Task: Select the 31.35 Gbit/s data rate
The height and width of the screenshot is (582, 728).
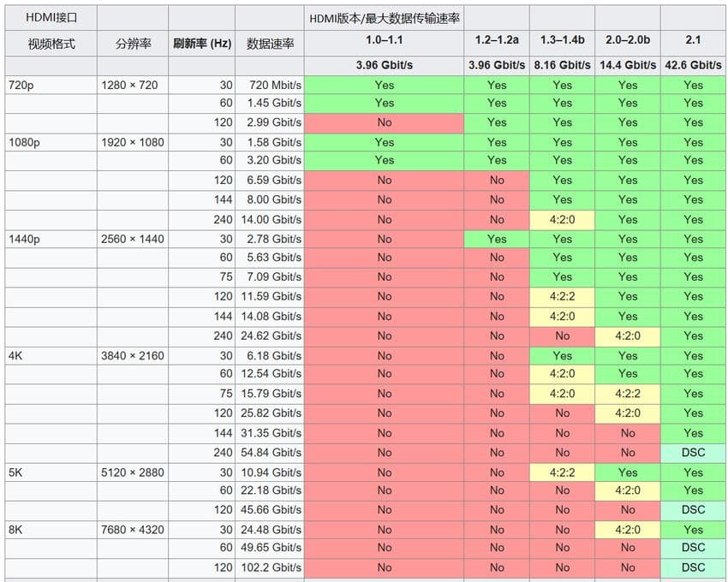Action: [270, 433]
